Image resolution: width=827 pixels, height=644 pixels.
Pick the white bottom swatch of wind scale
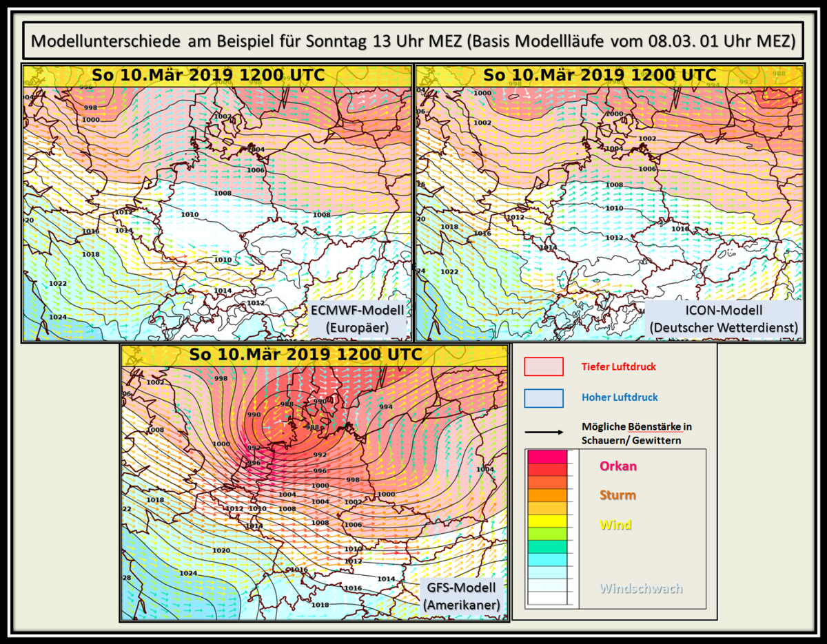[x=547, y=599]
